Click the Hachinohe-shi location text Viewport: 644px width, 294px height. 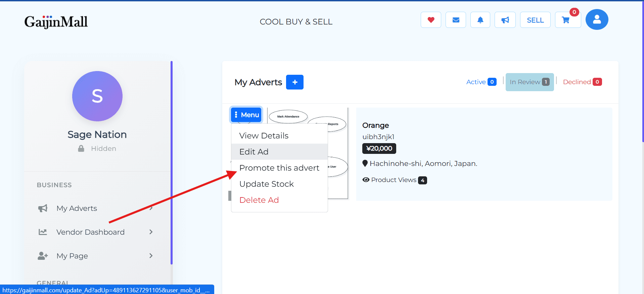point(423,164)
